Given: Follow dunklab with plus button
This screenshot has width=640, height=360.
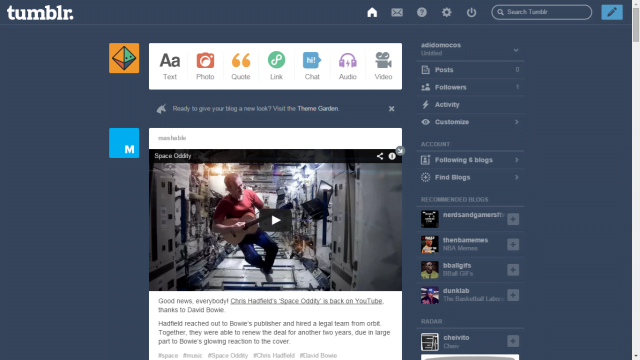Looking at the screenshot, I should [513, 295].
